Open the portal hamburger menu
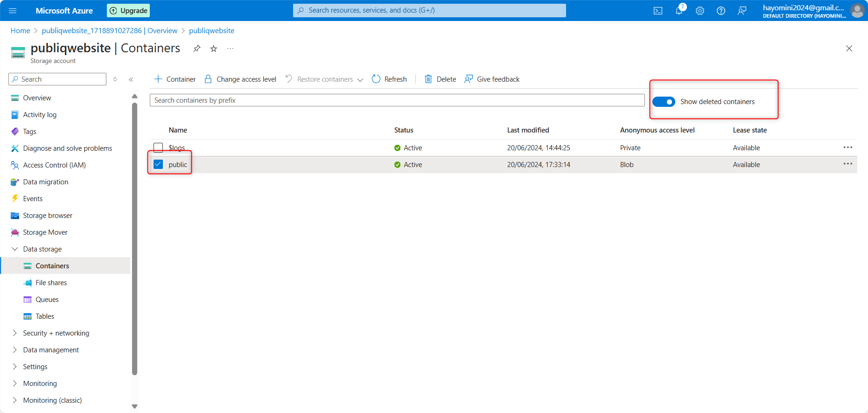 [x=13, y=11]
